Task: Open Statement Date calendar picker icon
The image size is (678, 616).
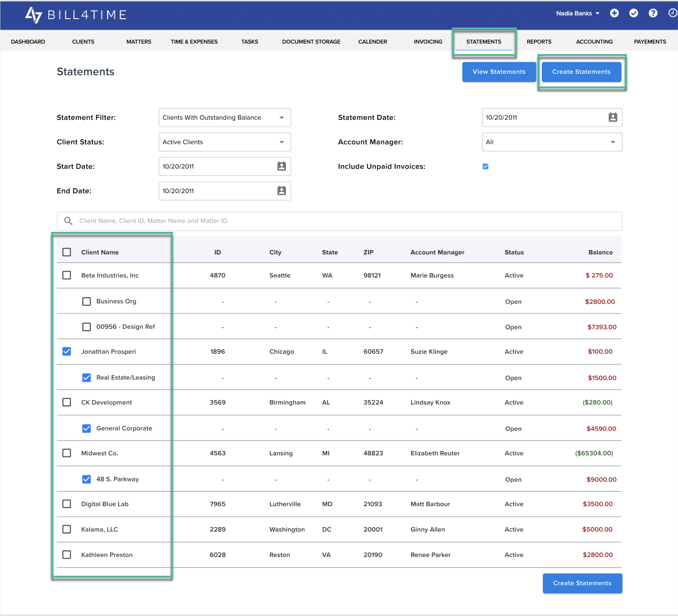Action: click(x=613, y=117)
